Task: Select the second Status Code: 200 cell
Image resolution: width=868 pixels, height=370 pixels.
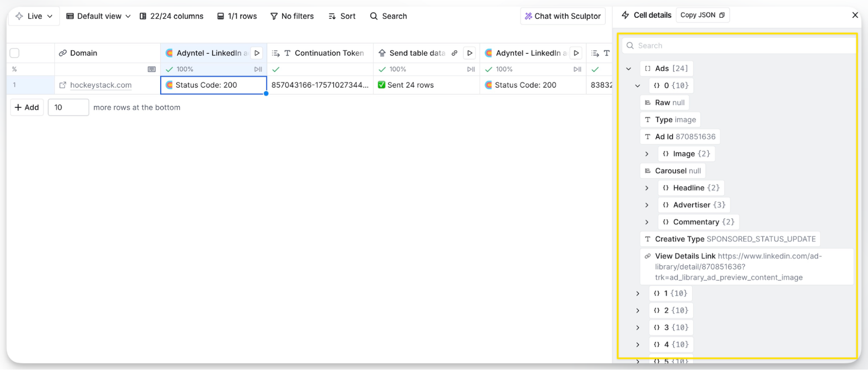Action: 533,85
